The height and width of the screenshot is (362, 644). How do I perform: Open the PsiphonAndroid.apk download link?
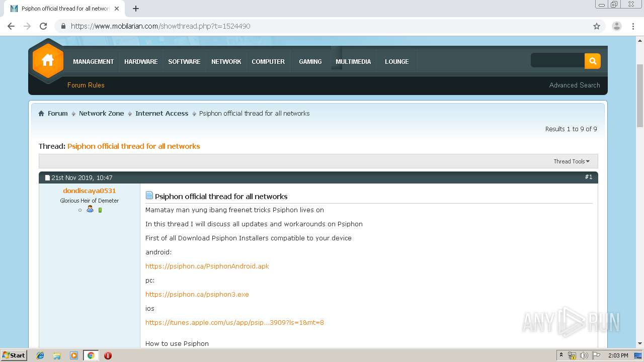click(207, 266)
